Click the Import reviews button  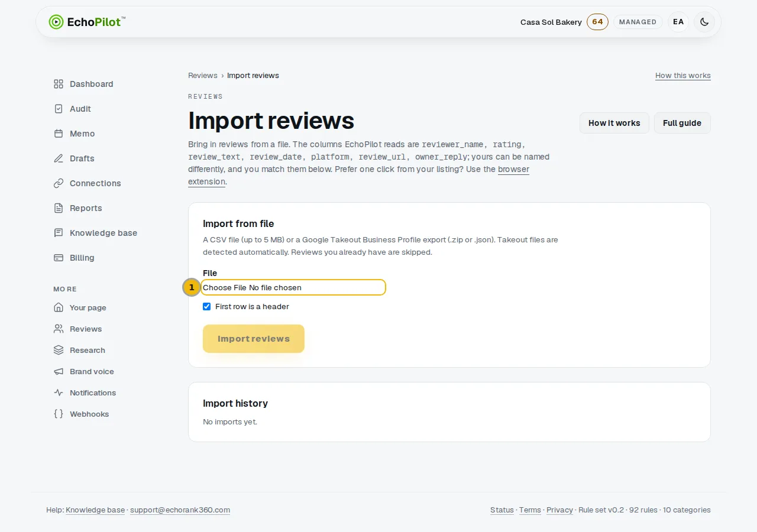tap(254, 339)
